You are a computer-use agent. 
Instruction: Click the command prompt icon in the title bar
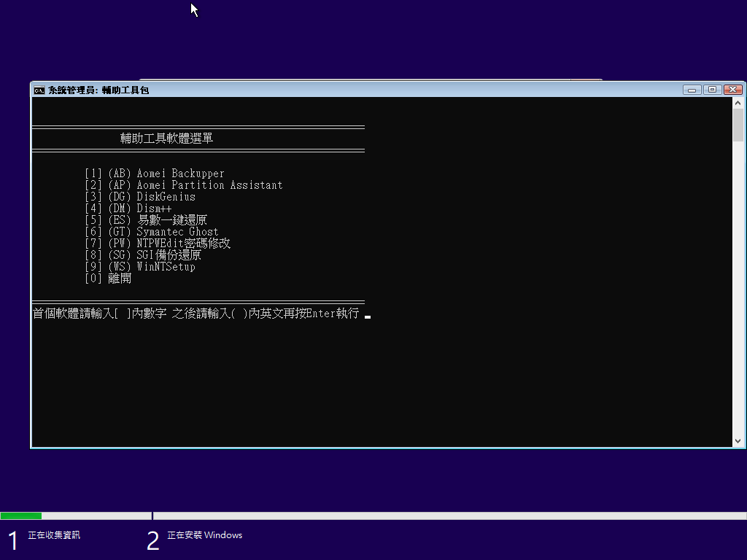tap(39, 90)
